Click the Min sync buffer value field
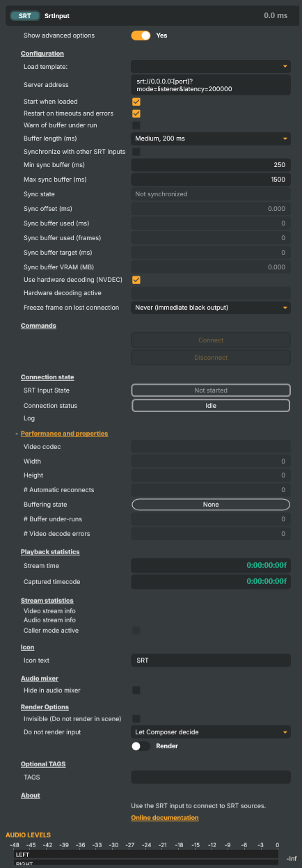Screen dimensions: 302x868 (x=211, y=165)
